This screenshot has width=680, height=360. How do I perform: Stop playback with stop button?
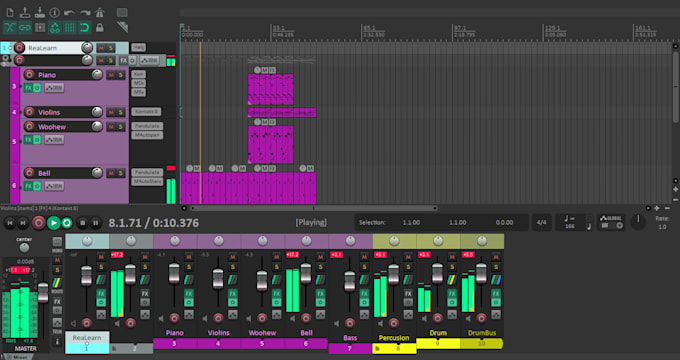pyautogui.click(x=82, y=223)
